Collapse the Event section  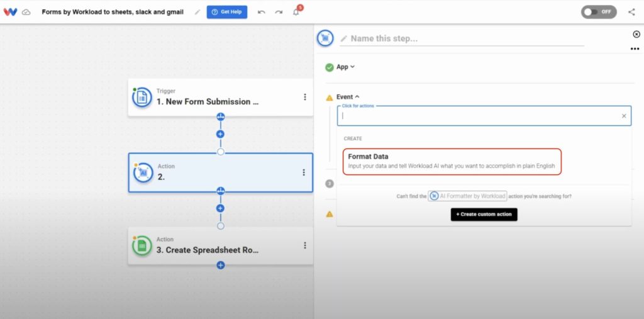[348, 97]
